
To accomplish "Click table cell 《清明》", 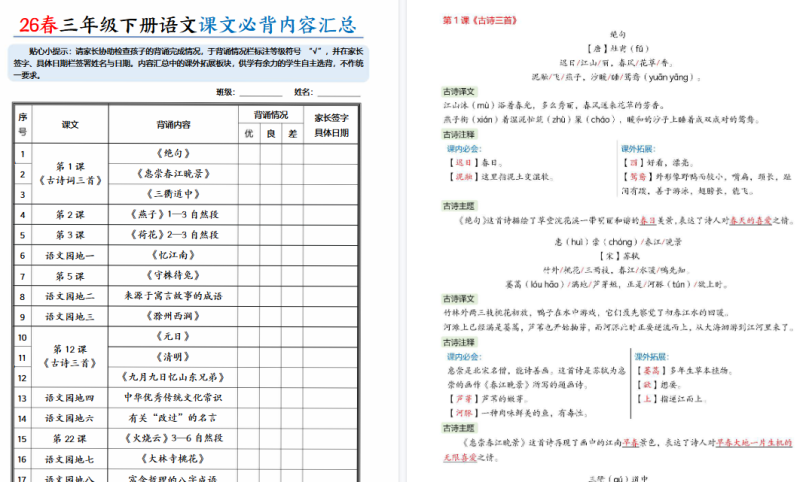I will click(x=173, y=357).
